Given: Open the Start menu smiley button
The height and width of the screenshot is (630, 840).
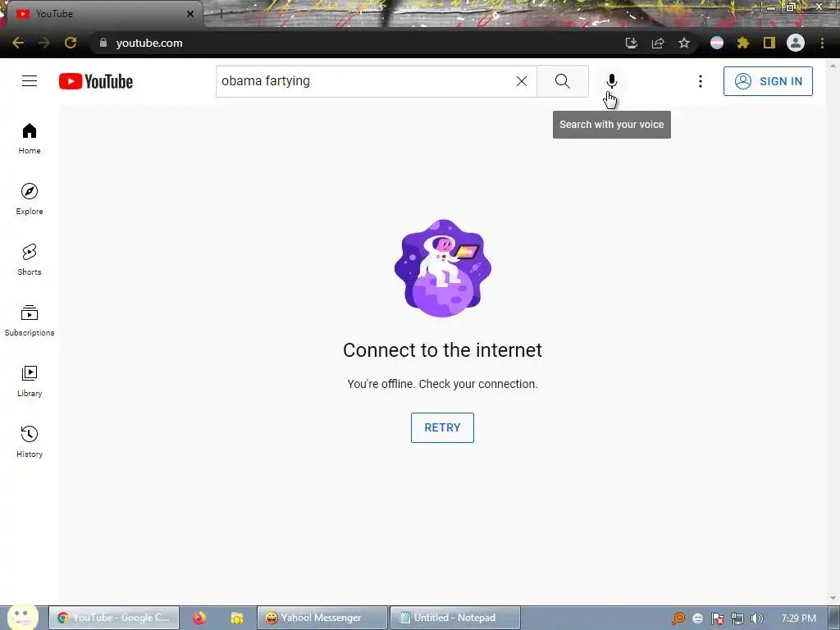Looking at the screenshot, I should point(22,617).
